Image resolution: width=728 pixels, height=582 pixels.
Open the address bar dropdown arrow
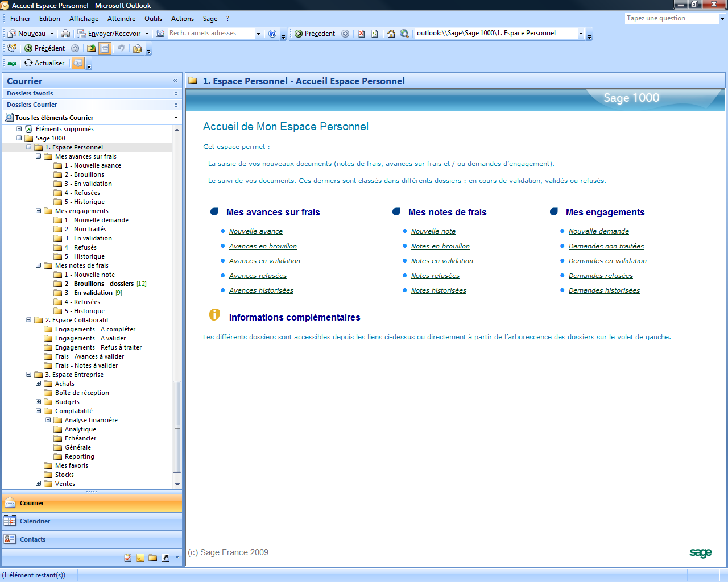[581, 34]
